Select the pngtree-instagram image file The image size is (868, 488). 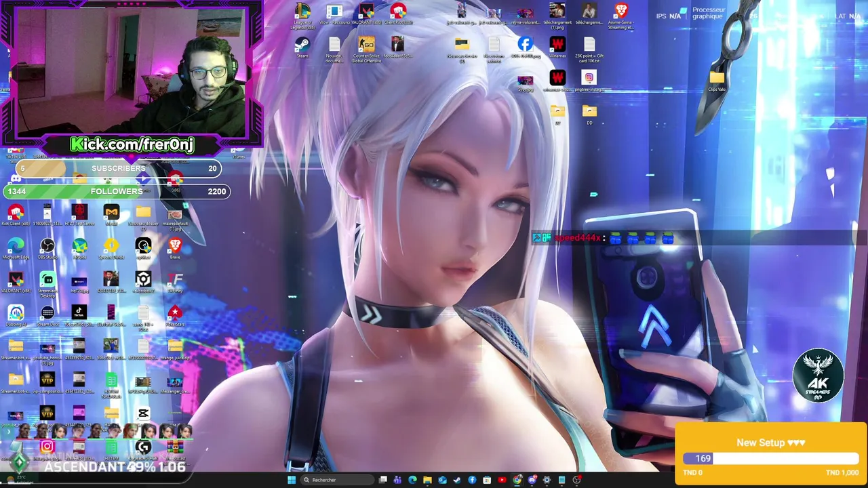(589, 81)
